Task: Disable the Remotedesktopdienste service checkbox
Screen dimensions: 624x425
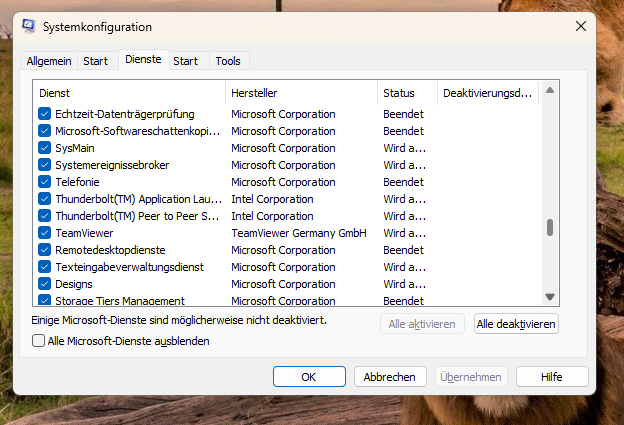Action: [44, 250]
